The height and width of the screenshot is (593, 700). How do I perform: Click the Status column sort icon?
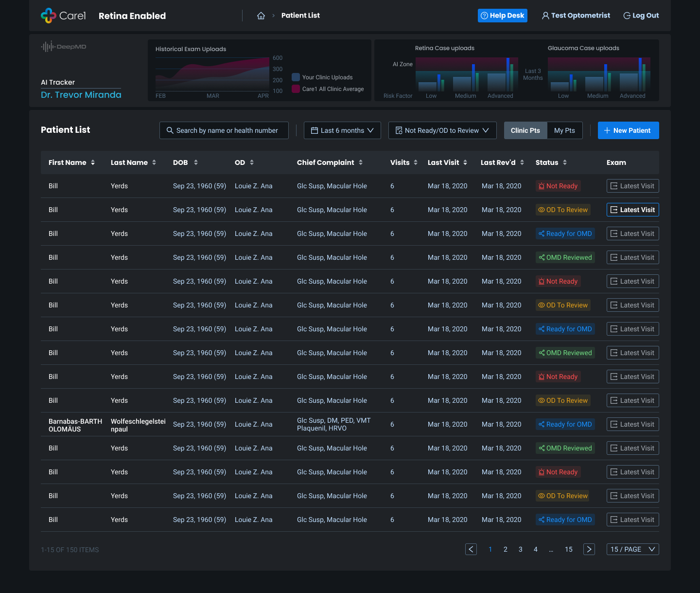point(565,162)
